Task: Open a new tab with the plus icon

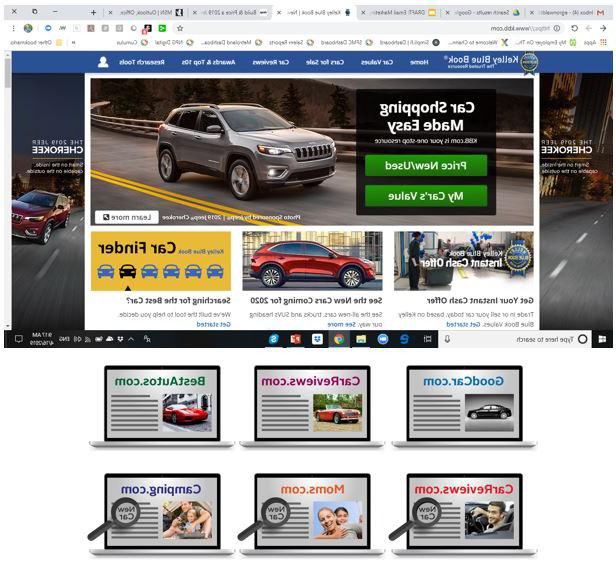Action: [94, 13]
